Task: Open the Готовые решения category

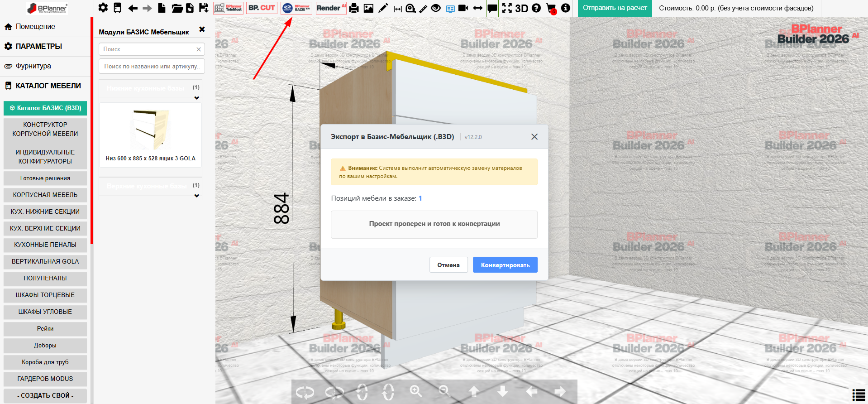Action: point(45,178)
